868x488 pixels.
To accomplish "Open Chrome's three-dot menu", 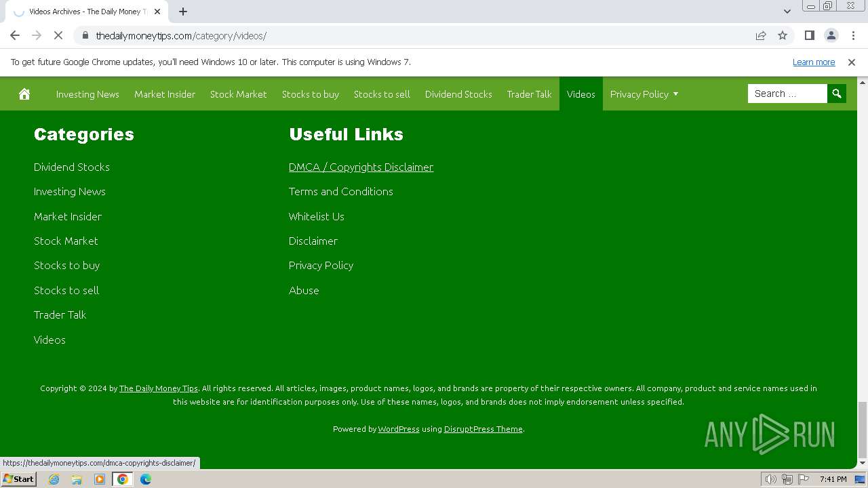I will (853, 35).
